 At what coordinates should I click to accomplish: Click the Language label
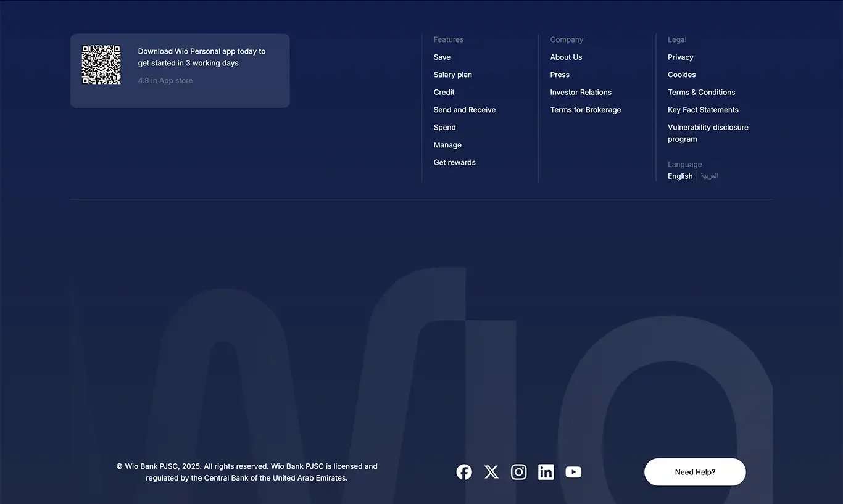(x=684, y=165)
